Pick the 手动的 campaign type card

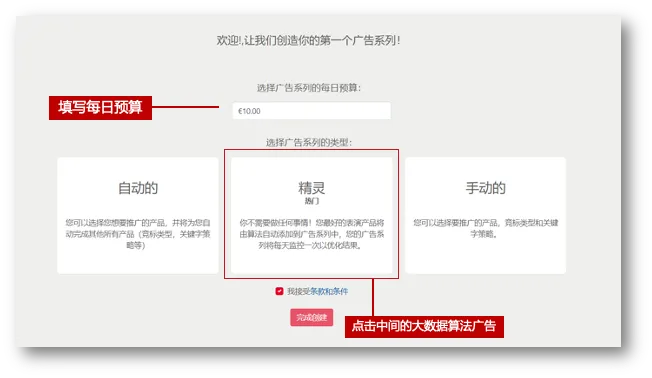(485, 215)
